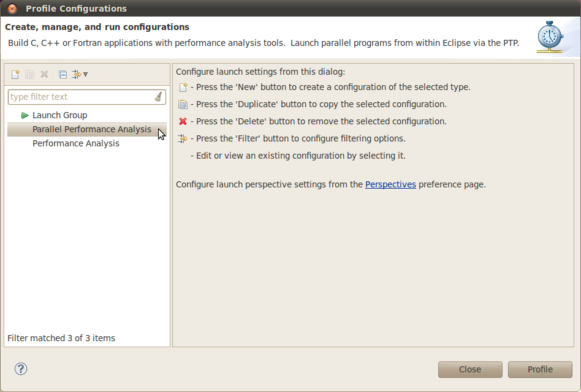Click 'Configure launch settings from this dialog:' text
This screenshot has width=581, height=392.
click(x=260, y=72)
